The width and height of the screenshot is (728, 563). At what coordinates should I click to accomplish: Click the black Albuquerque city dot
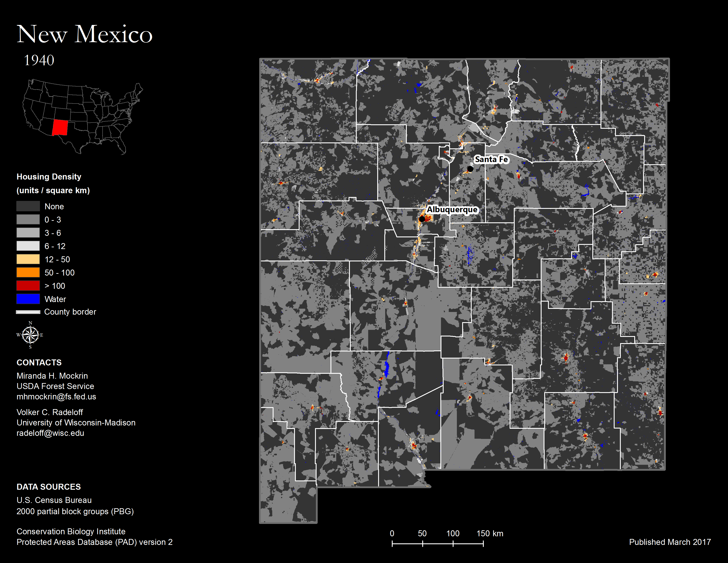click(422, 219)
